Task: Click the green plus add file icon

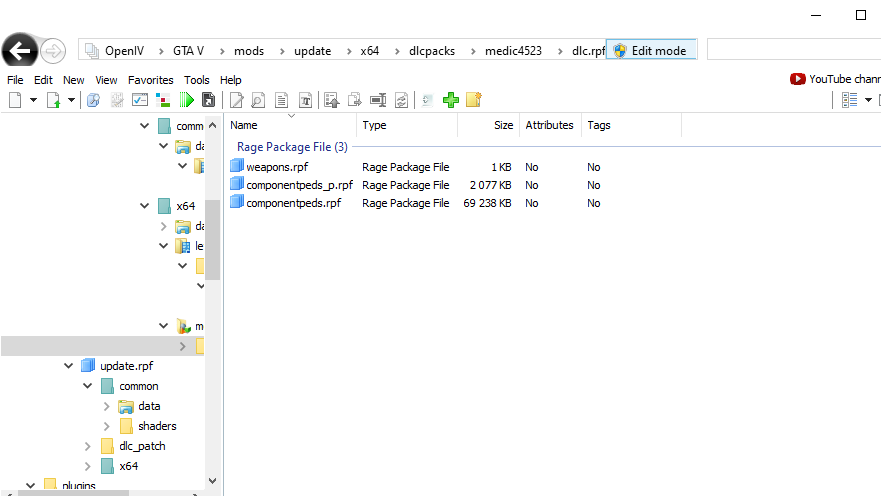Action: 450,100
